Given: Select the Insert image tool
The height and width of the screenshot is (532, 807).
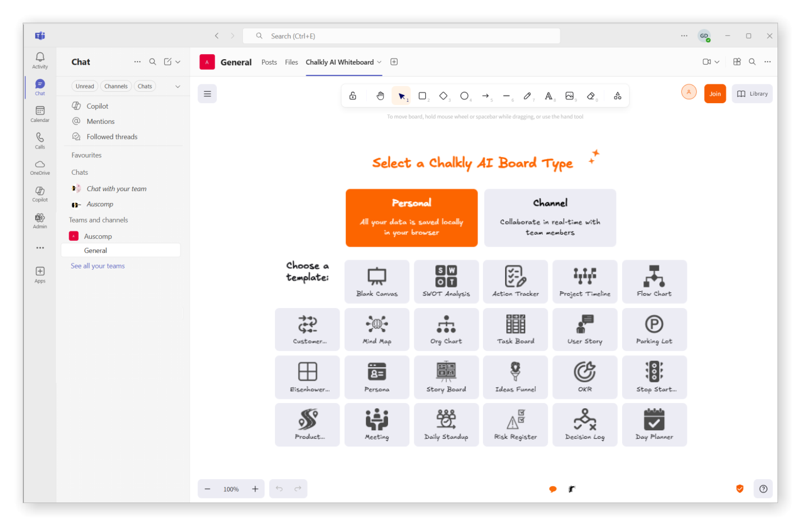Looking at the screenshot, I should point(569,96).
